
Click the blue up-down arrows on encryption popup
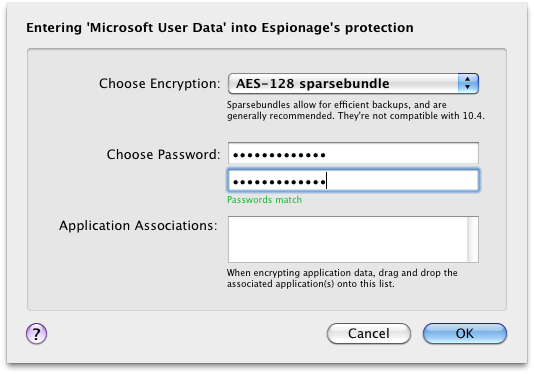[x=468, y=83]
